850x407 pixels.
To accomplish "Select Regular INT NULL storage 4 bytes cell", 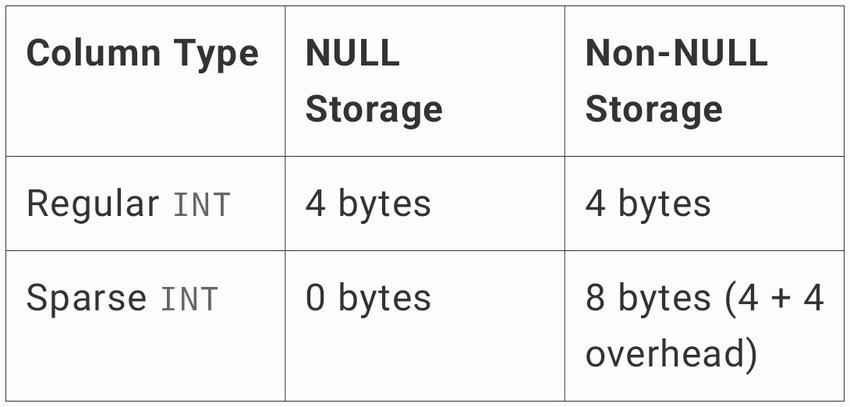I will click(425, 204).
